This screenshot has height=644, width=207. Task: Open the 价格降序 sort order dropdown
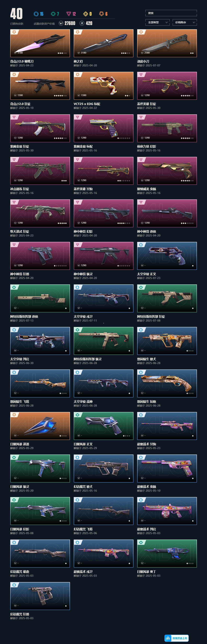185,23
